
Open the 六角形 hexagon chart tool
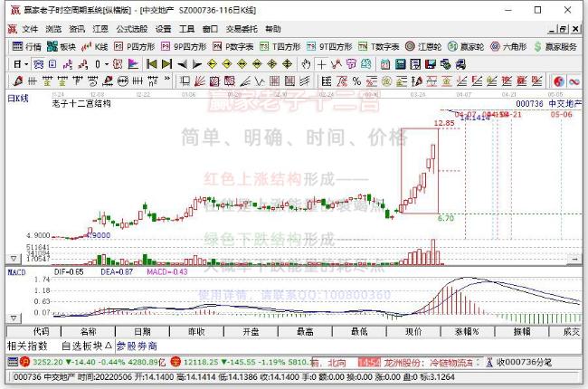pos(508,46)
